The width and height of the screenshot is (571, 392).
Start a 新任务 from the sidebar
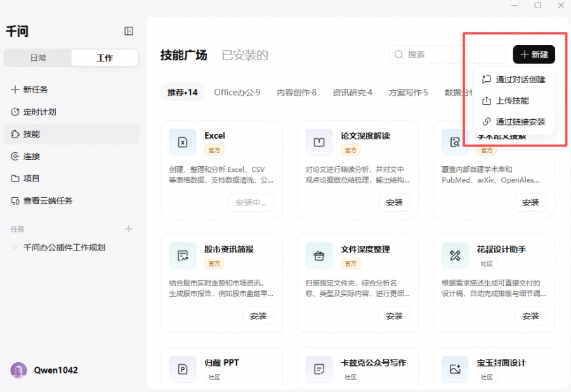71,89
